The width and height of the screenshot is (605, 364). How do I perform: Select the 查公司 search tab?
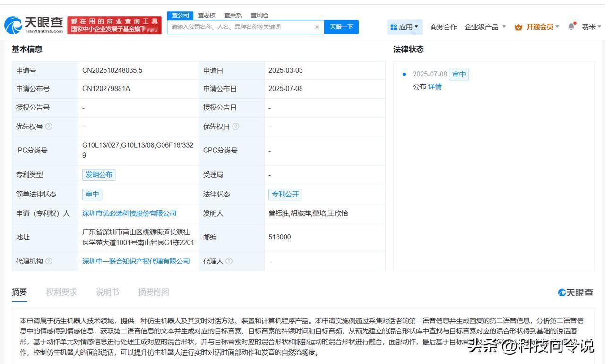coord(180,15)
